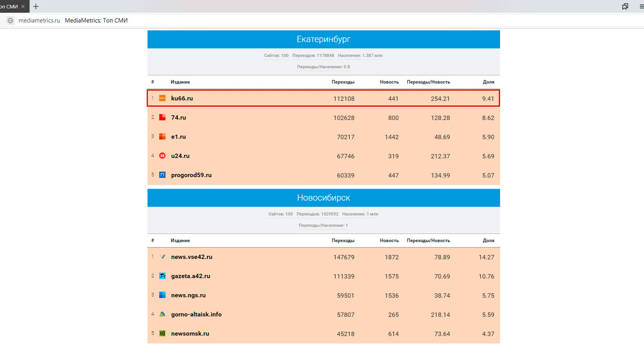The width and height of the screenshot is (644, 346).
Task: Click the gorno-altaisk.info favicon
Action: [162, 314]
